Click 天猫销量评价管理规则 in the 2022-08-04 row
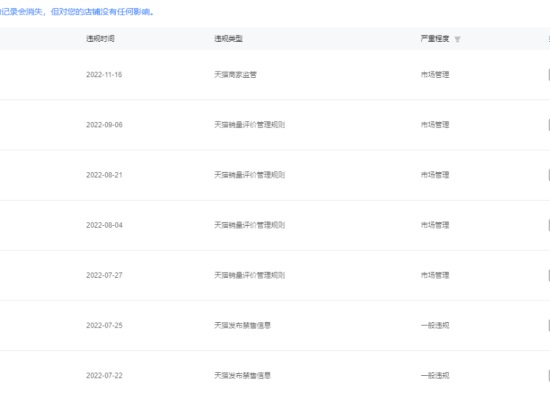Viewport: 550px width, 396px height. 249,225
